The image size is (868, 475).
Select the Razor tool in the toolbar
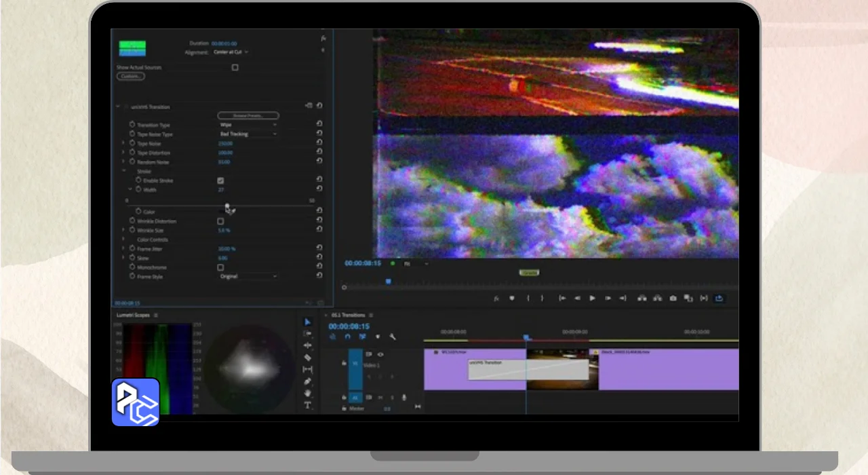pos(307,358)
